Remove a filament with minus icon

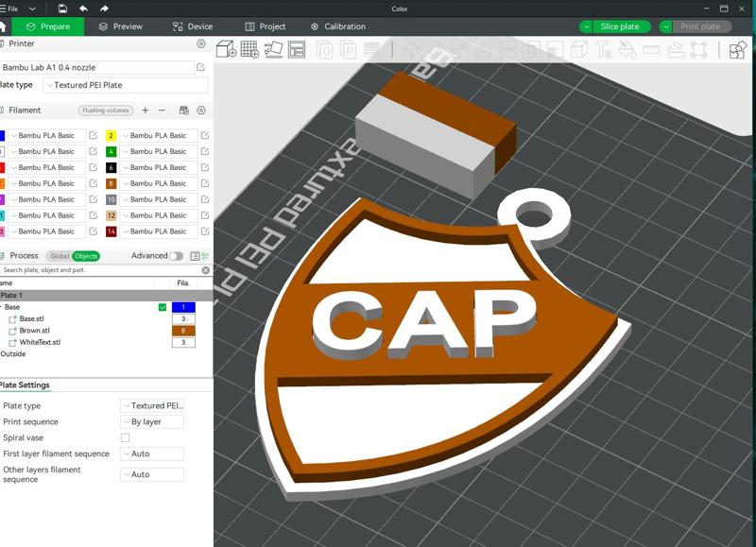point(162,111)
